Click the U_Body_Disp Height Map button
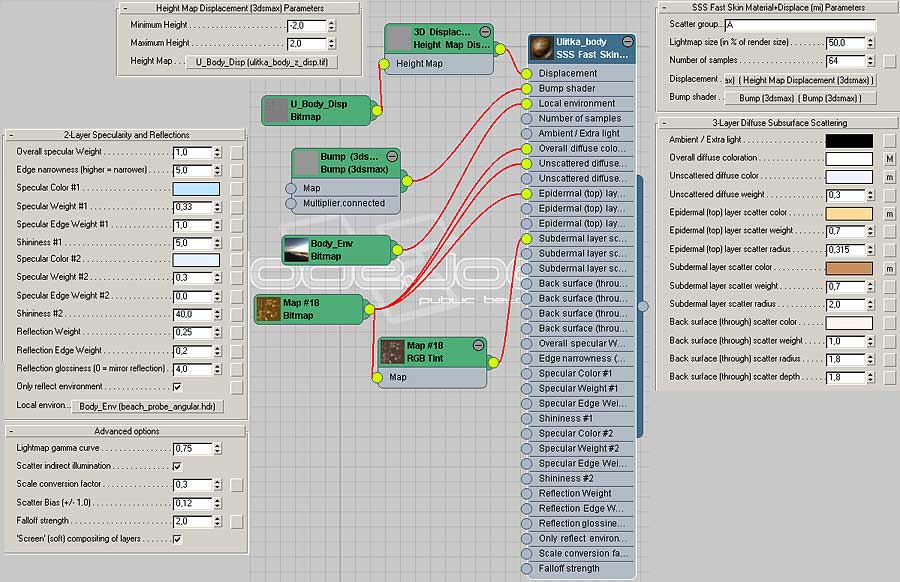 tap(262, 62)
